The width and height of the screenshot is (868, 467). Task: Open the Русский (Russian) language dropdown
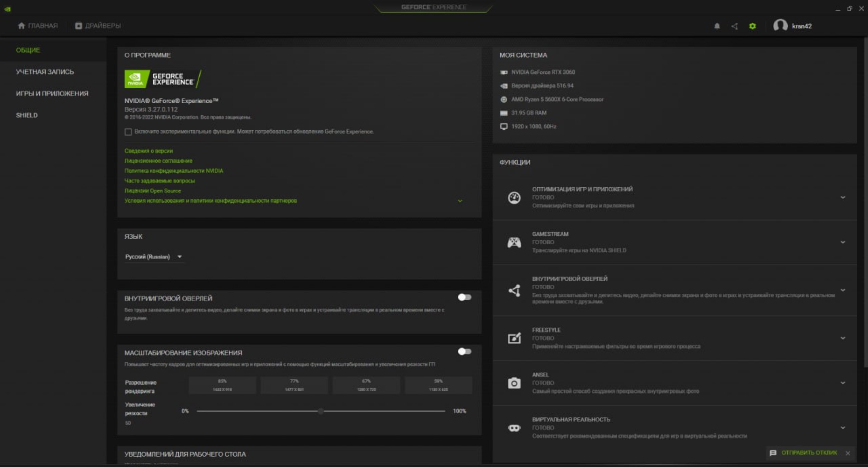coord(154,257)
